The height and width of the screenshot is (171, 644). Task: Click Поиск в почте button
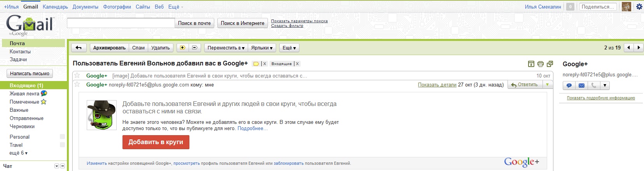194,23
